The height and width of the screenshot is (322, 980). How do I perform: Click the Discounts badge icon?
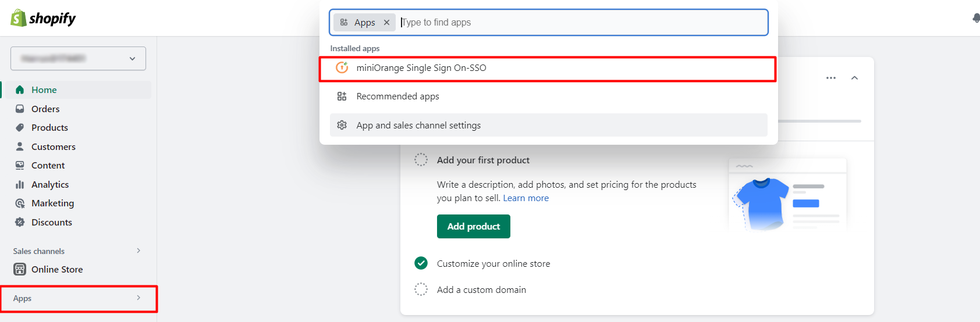click(x=20, y=222)
